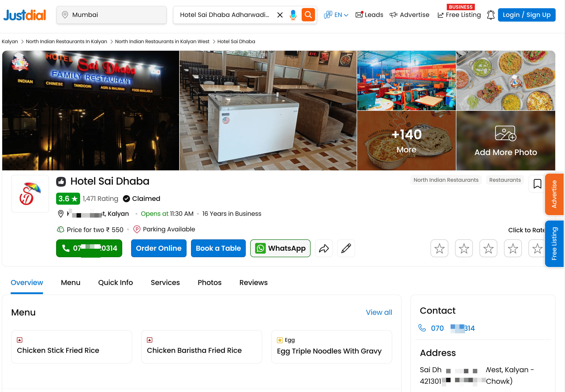Open the +140 More photos tile
The image size is (565, 392).
pos(406,140)
